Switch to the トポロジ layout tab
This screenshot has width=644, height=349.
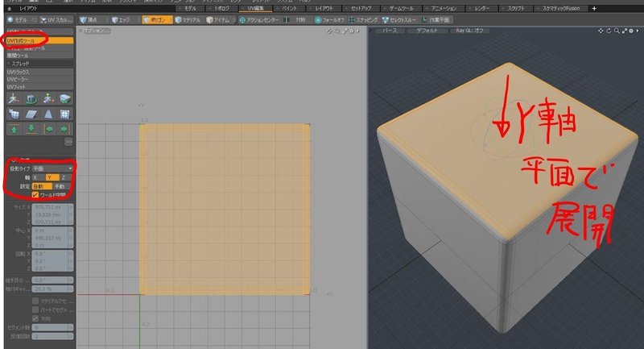click(221, 8)
